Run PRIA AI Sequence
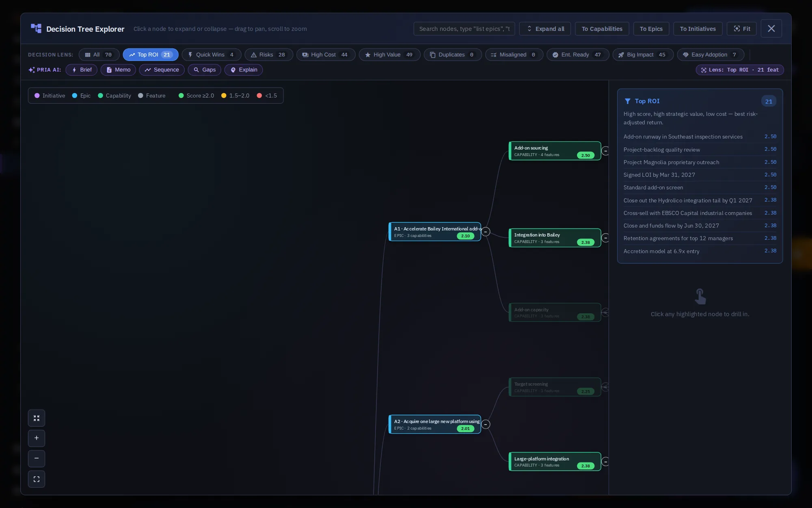Viewport: 812px width, 508px height. (x=162, y=70)
